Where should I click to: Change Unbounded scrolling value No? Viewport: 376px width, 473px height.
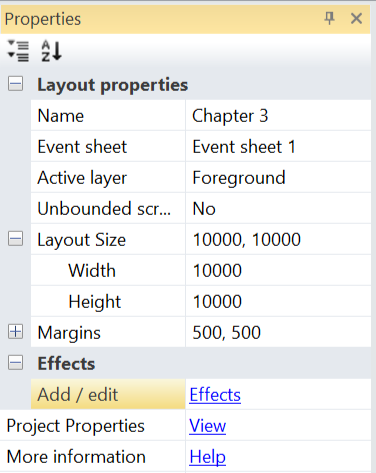(x=278, y=208)
